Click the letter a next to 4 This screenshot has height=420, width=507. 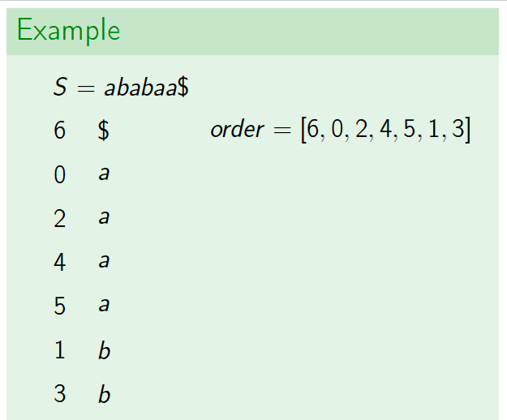[104, 261]
